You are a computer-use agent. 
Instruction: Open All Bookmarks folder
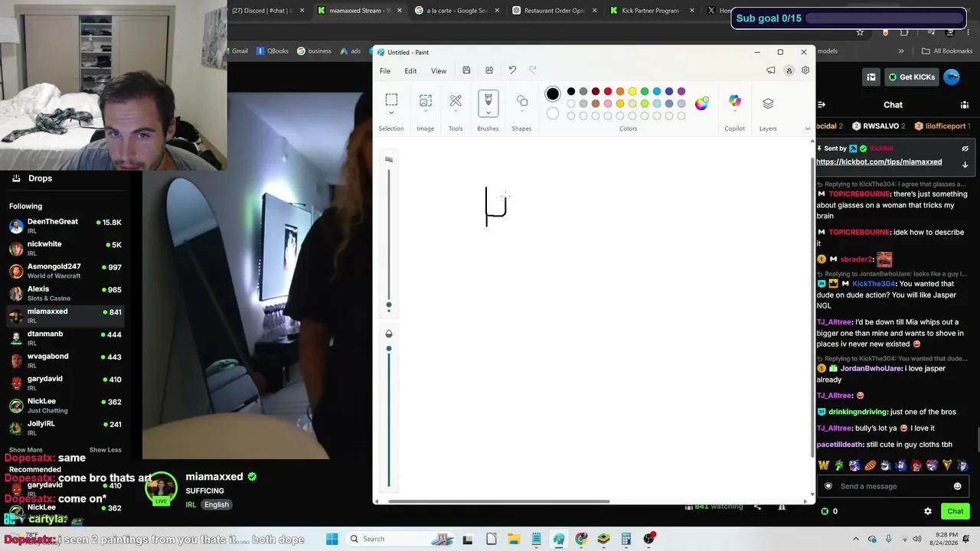[x=947, y=51]
